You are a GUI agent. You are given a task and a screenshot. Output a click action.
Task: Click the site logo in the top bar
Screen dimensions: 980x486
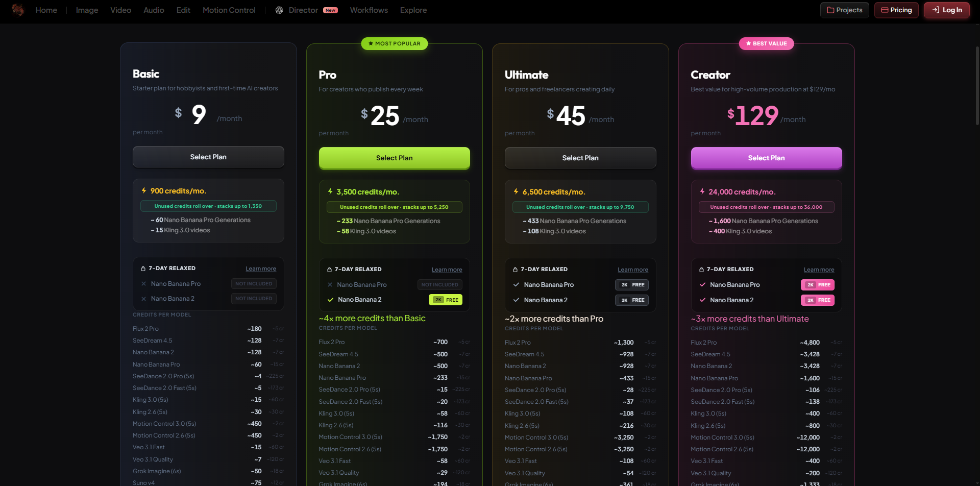pyautogui.click(x=18, y=10)
